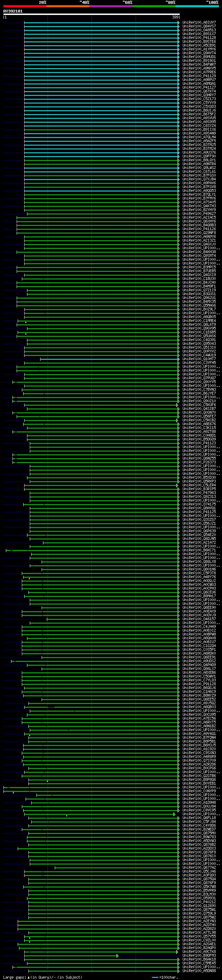Open hit UniRef100_B9S1X7
222x980 pixels.
[199, 34]
